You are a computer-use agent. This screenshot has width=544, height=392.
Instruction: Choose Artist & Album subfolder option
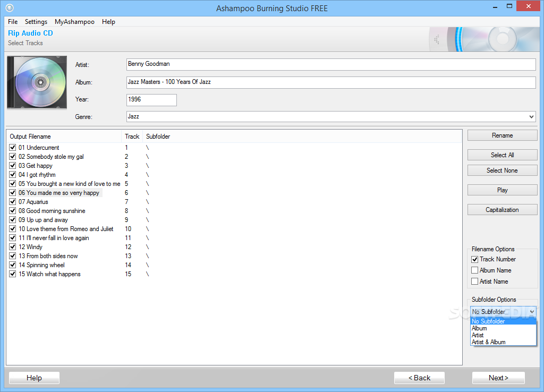coord(504,342)
